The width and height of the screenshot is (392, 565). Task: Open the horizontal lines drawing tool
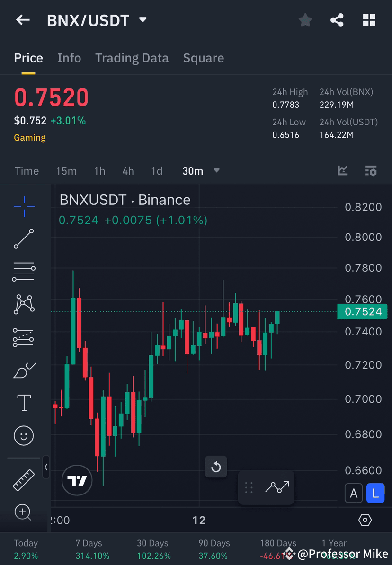(24, 272)
